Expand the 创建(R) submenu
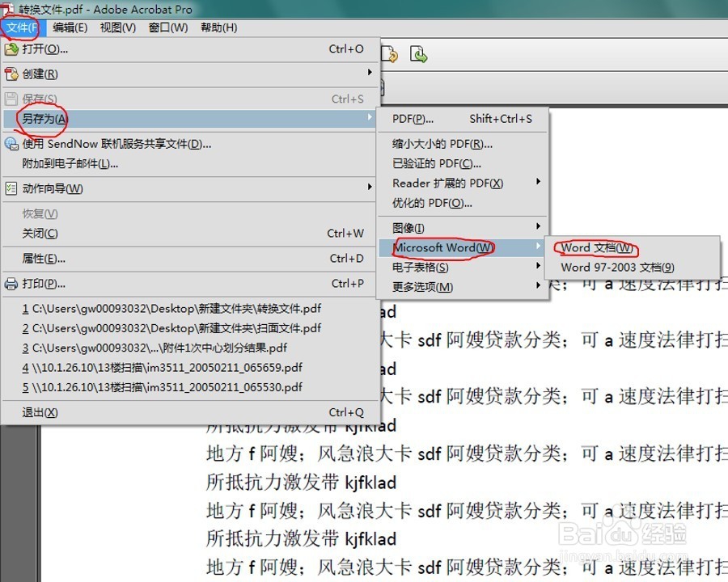This screenshot has height=582, width=728. 190,74
